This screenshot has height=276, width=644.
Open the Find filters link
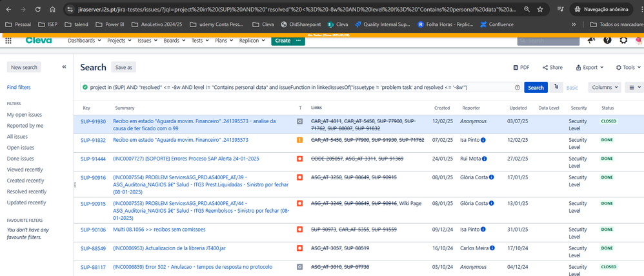click(x=19, y=87)
